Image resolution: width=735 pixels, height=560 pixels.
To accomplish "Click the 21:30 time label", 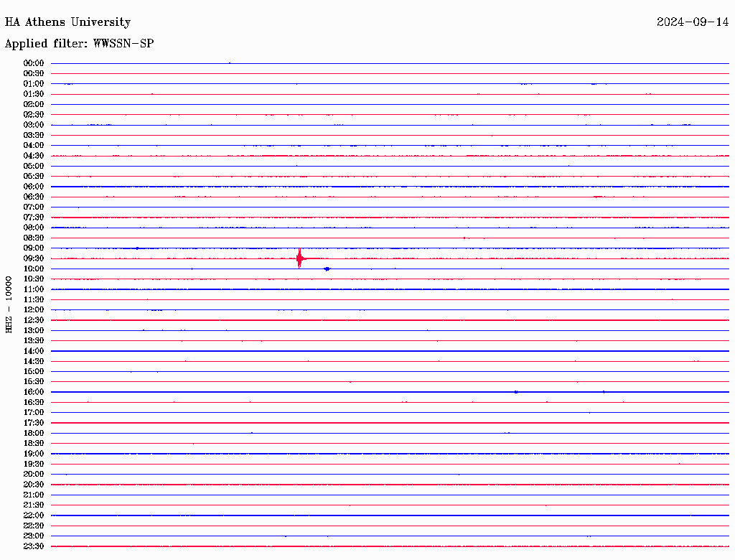I will 34,505.
